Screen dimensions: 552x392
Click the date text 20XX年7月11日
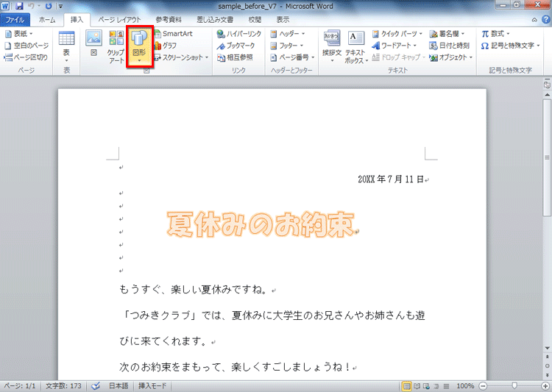(x=391, y=179)
